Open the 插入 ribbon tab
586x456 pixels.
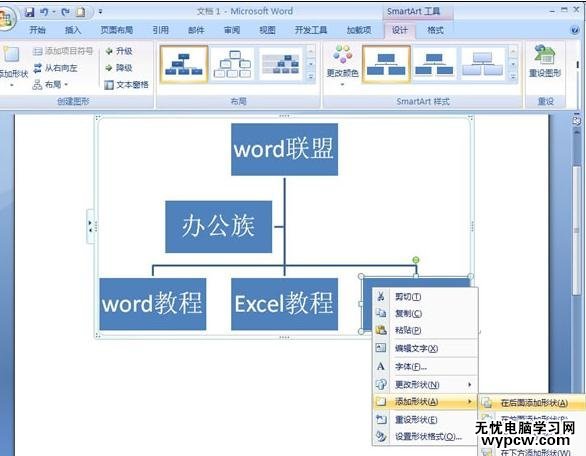point(73,30)
